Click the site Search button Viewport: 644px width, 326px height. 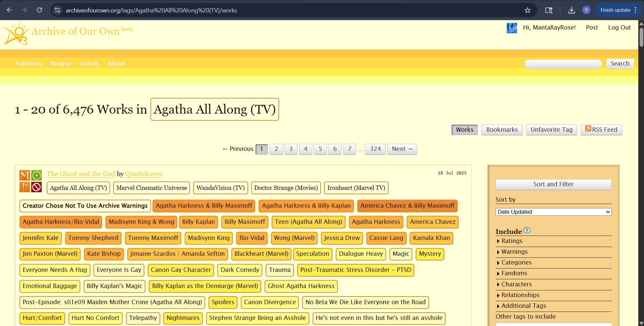pyautogui.click(x=620, y=64)
